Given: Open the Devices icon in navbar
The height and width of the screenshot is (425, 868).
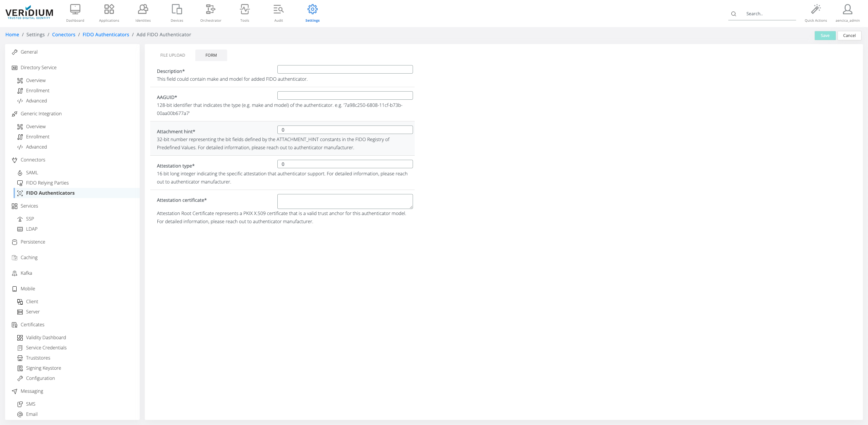Looking at the screenshot, I should [177, 9].
